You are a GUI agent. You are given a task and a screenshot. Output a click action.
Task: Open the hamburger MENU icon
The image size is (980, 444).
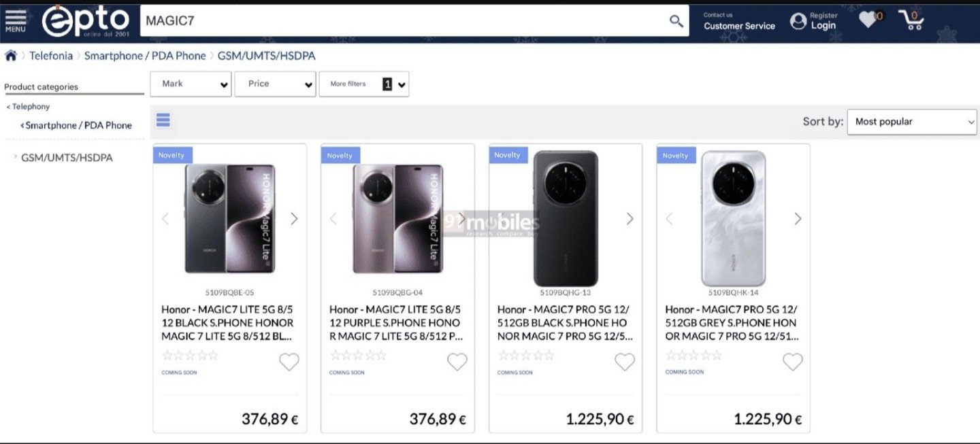pos(15,20)
